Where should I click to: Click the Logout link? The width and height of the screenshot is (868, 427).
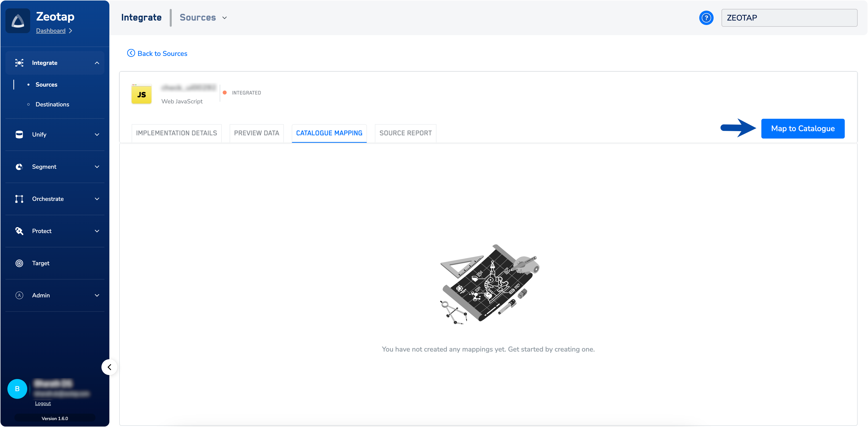coord(43,403)
